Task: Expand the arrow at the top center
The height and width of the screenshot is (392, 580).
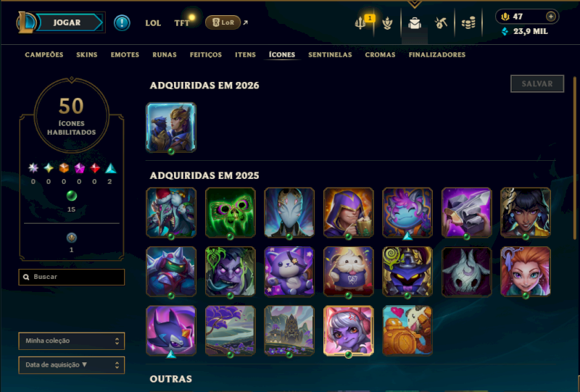Action: pyautogui.click(x=415, y=4)
